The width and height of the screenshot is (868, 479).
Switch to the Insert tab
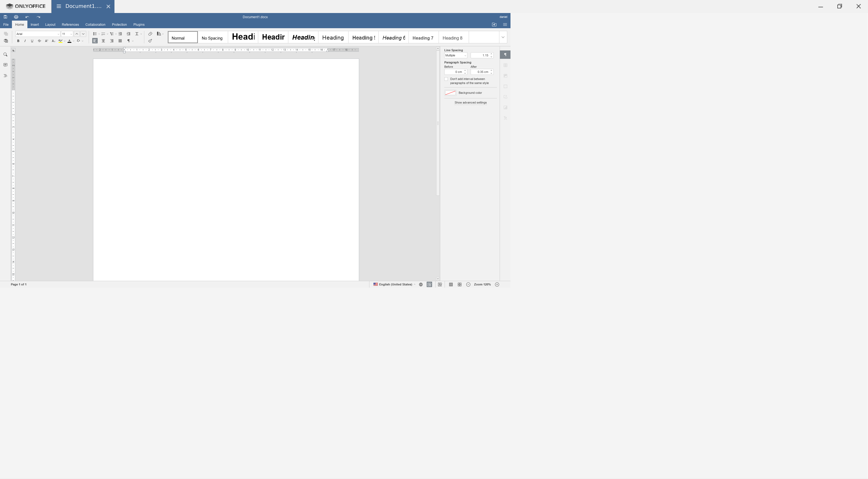click(x=35, y=24)
